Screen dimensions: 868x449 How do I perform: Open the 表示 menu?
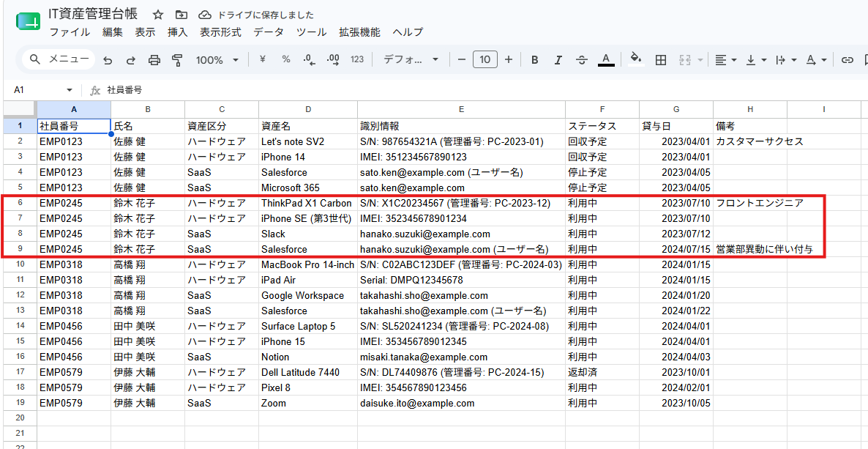145,32
